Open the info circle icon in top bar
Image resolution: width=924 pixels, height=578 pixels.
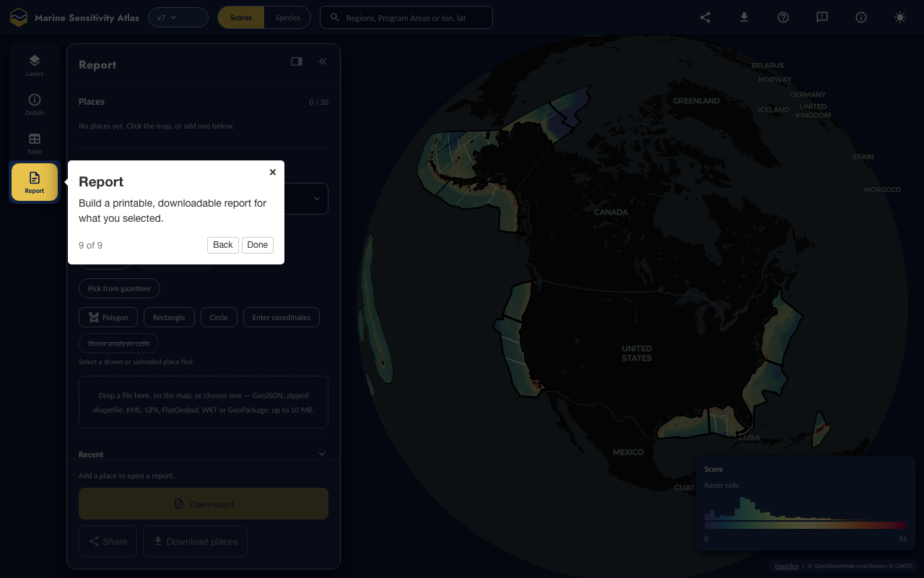click(x=861, y=17)
